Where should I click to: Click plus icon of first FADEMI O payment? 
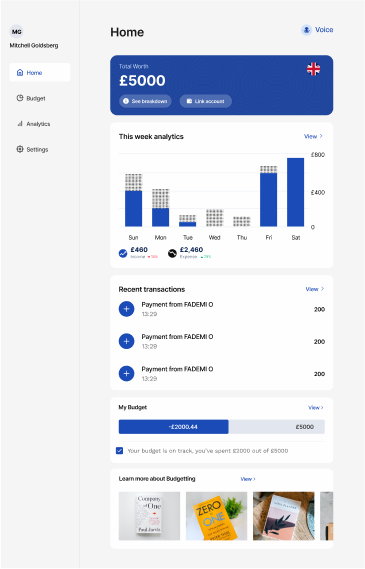[x=127, y=309]
